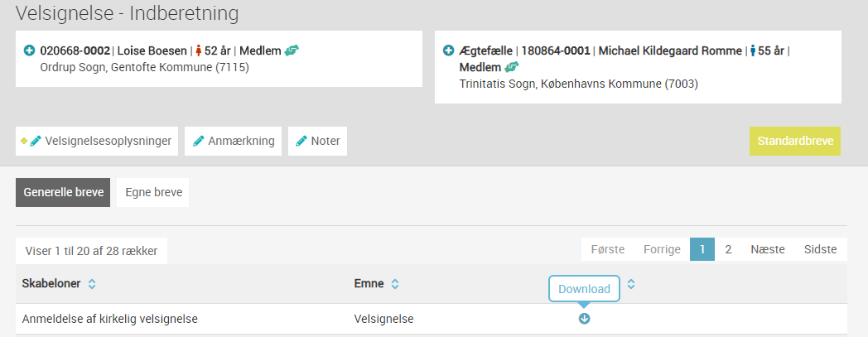Click pencil icon on Noter button
This screenshot has width=868, height=337.
tap(301, 141)
